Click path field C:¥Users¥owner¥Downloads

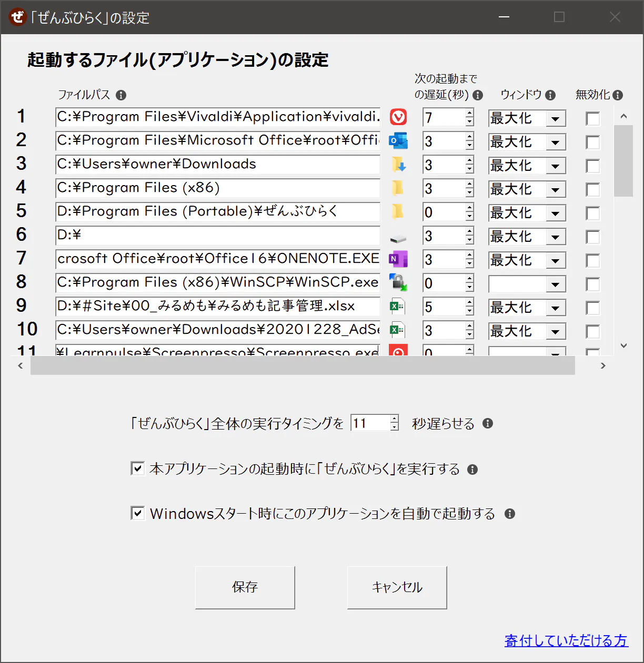tap(218, 164)
